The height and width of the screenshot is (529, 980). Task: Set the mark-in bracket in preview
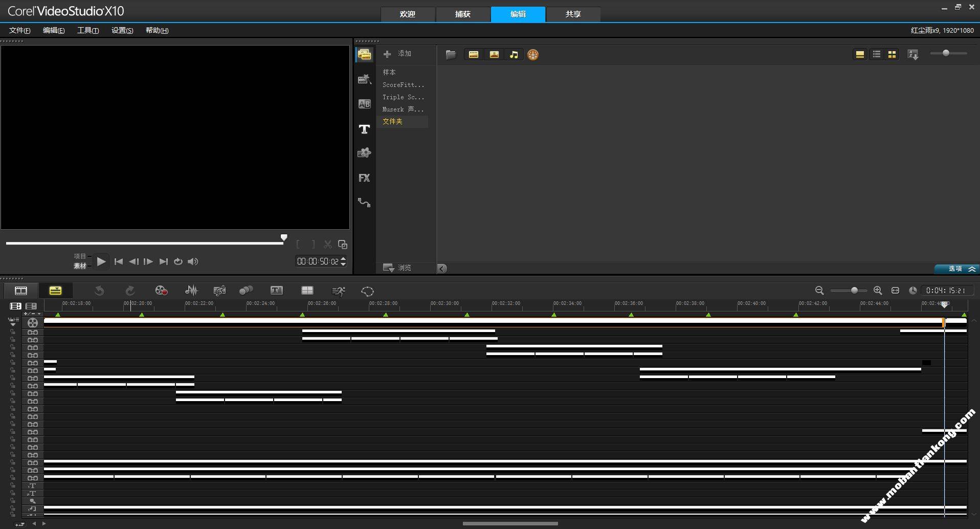(298, 245)
